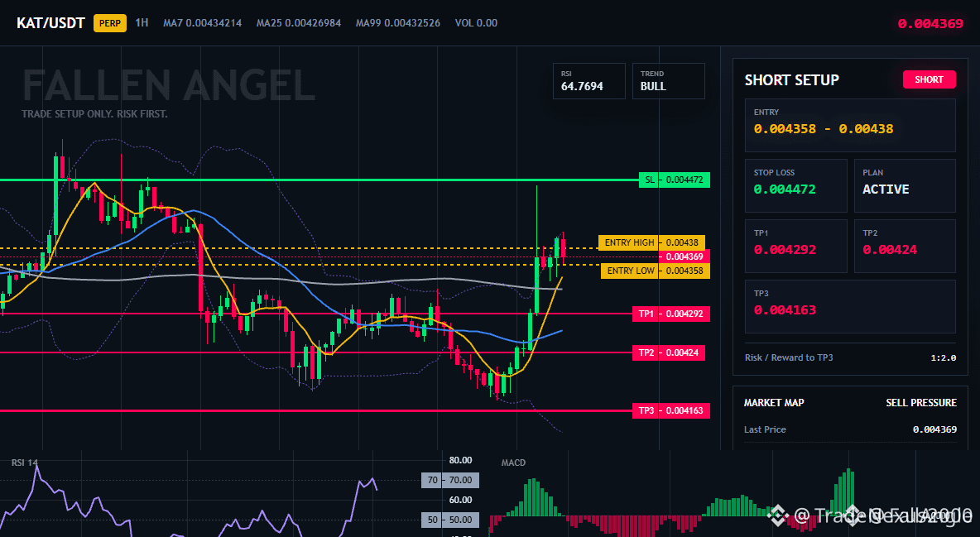980x537 pixels.
Task: Click the VOL 0.00 readout
Action: pos(476,23)
